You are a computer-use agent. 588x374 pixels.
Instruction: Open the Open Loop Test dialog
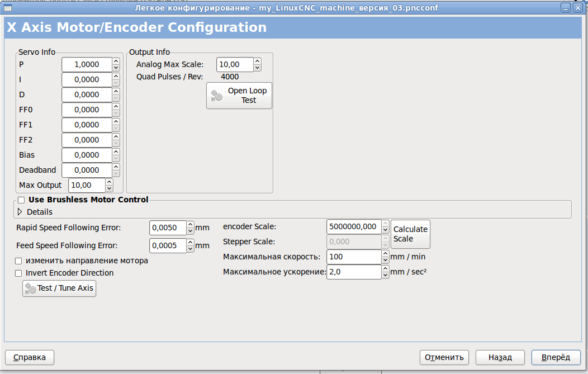pyautogui.click(x=239, y=96)
